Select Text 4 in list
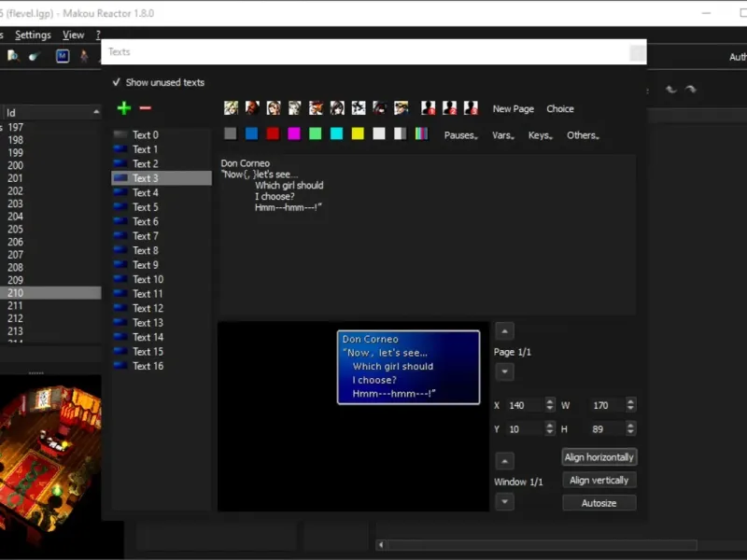 click(x=162, y=192)
